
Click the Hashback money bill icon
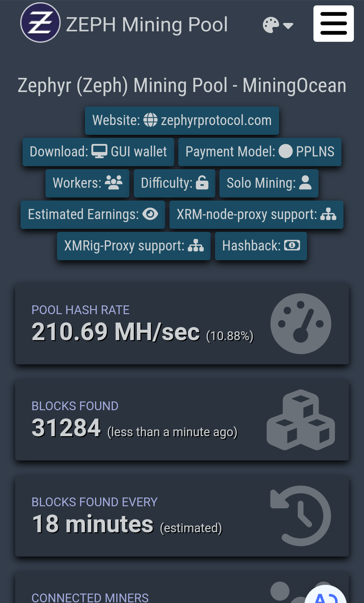292,245
